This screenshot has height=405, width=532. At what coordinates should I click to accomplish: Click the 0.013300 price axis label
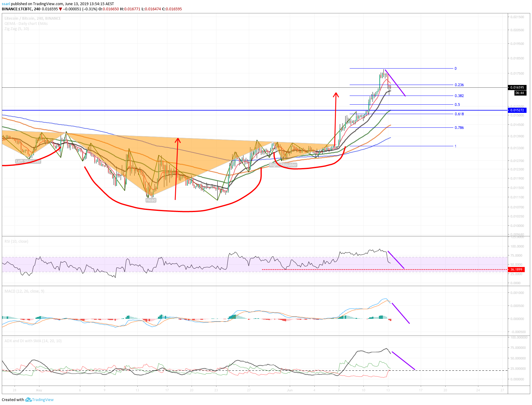point(517,148)
